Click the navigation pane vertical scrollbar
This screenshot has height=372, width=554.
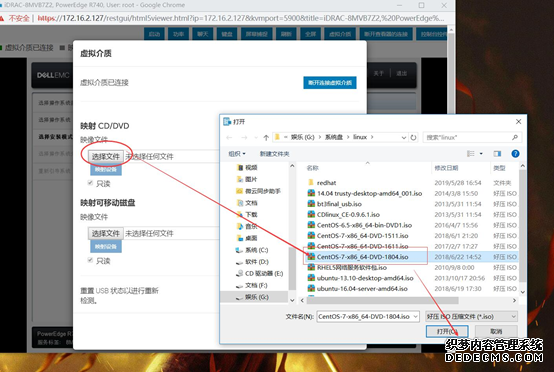click(292, 268)
